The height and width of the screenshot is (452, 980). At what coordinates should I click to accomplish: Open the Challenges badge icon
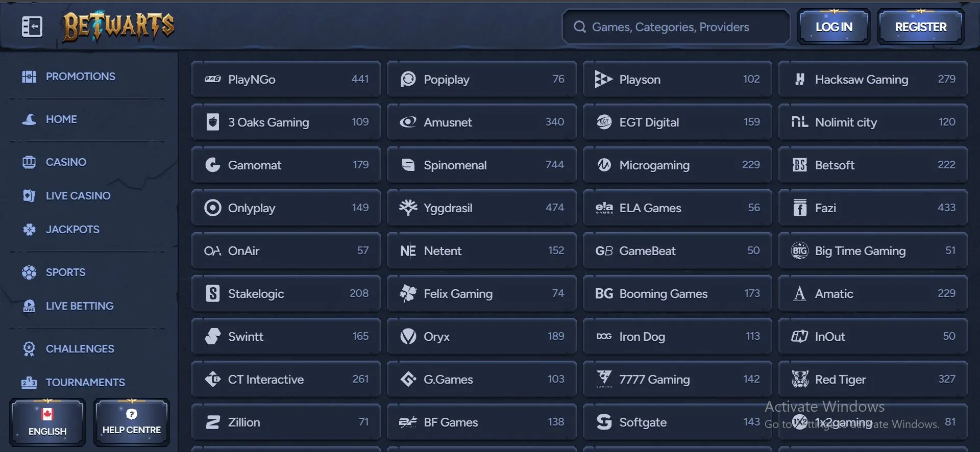[29, 349]
